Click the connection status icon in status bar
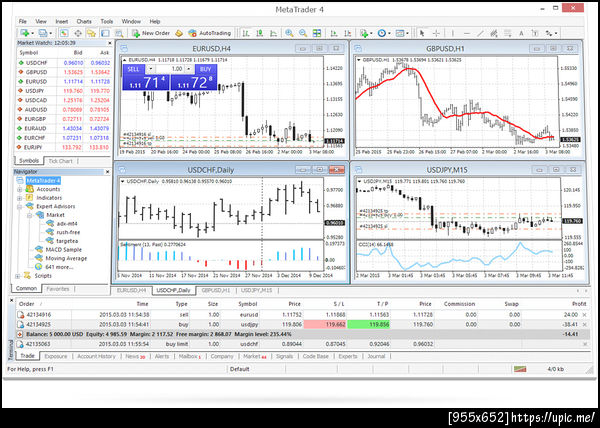The width and height of the screenshot is (600, 428). click(520, 369)
